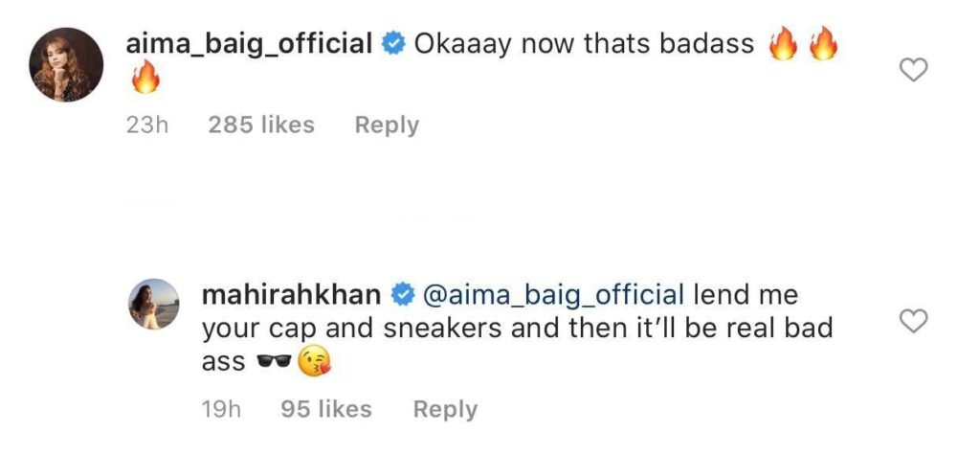Click the aima_baig_official commenter username

point(249,44)
